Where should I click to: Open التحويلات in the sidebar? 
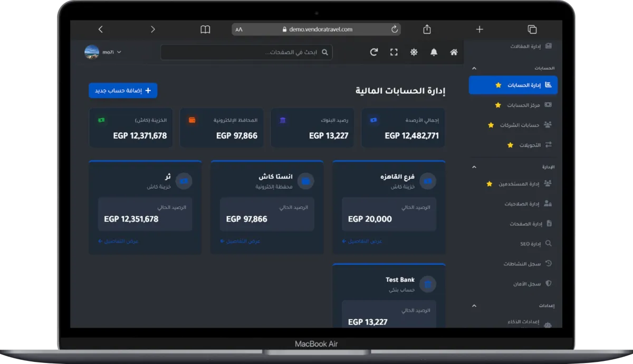coord(513,145)
